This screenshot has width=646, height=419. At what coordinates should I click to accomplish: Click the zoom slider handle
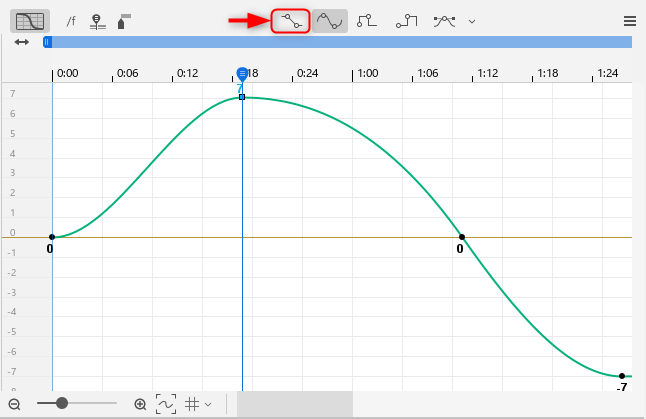click(x=62, y=403)
